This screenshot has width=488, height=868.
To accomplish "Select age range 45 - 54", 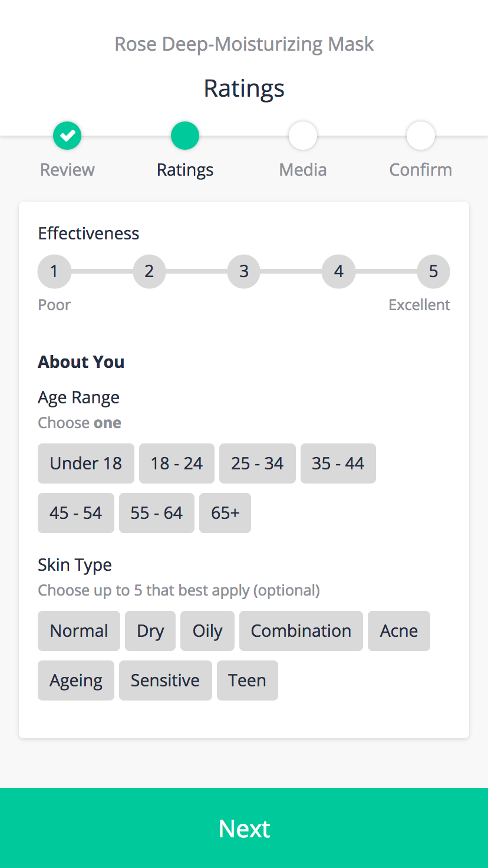I will click(76, 513).
